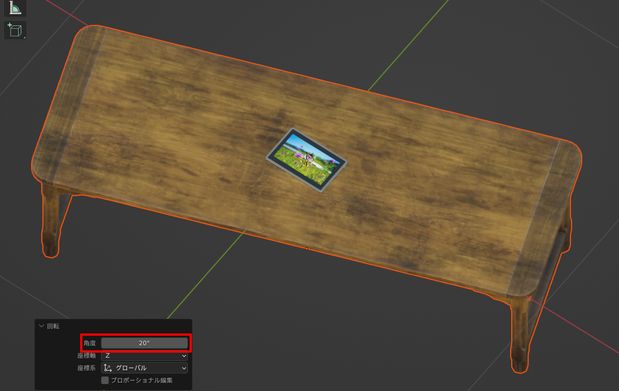Click the 角度 label in rotate panel
This screenshot has width=619, height=391.
(90, 343)
